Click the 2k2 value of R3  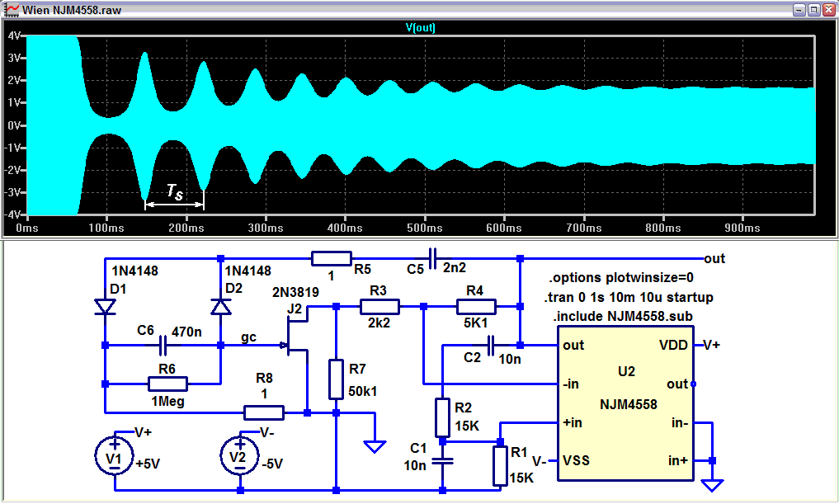379,323
